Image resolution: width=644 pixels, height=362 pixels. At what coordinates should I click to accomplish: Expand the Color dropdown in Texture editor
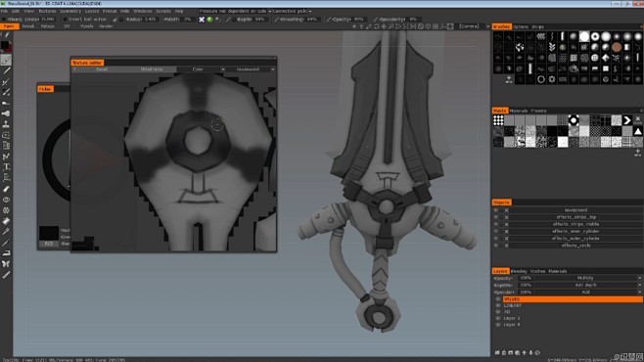pyautogui.click(x=201, y=69)
